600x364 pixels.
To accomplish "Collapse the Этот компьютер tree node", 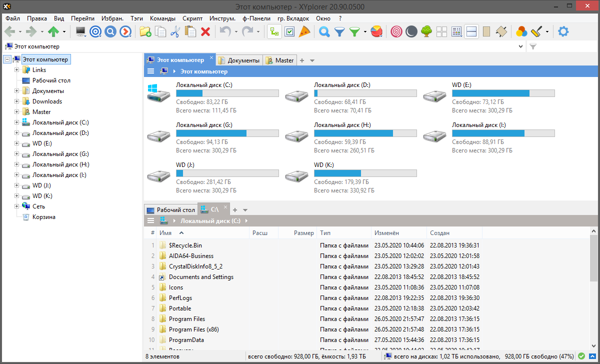I will click(7, 59).
